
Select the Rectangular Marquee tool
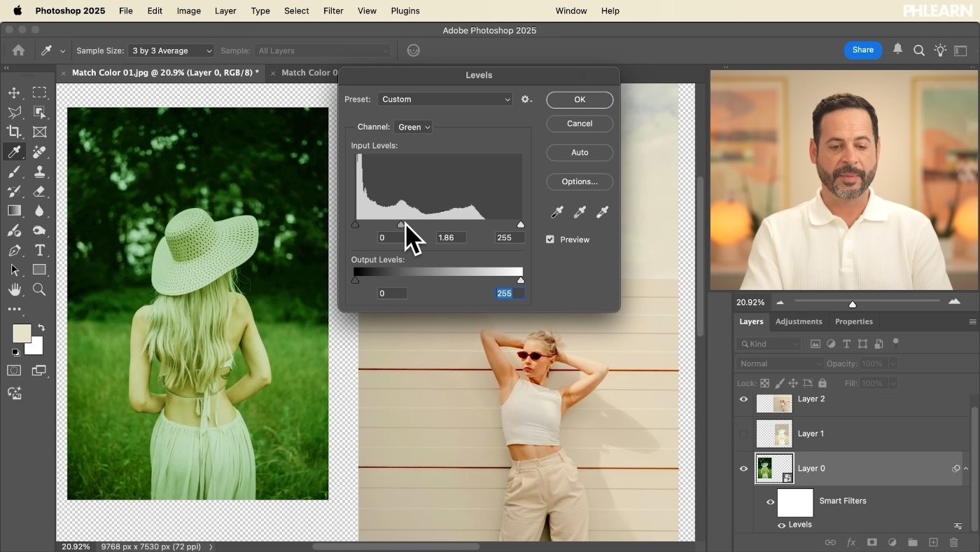(x=39, y=92)
